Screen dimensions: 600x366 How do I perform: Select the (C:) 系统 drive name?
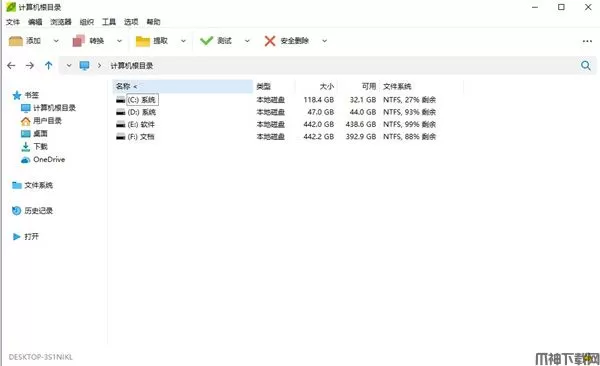[x=142, y=100]
